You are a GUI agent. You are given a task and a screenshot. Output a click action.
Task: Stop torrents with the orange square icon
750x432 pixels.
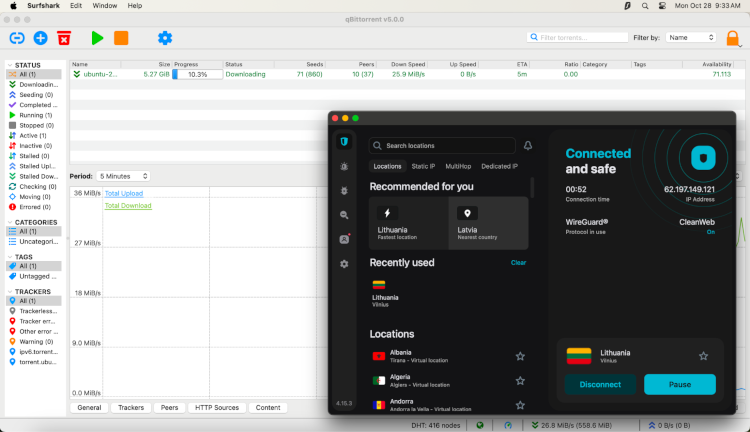point(121,38)
